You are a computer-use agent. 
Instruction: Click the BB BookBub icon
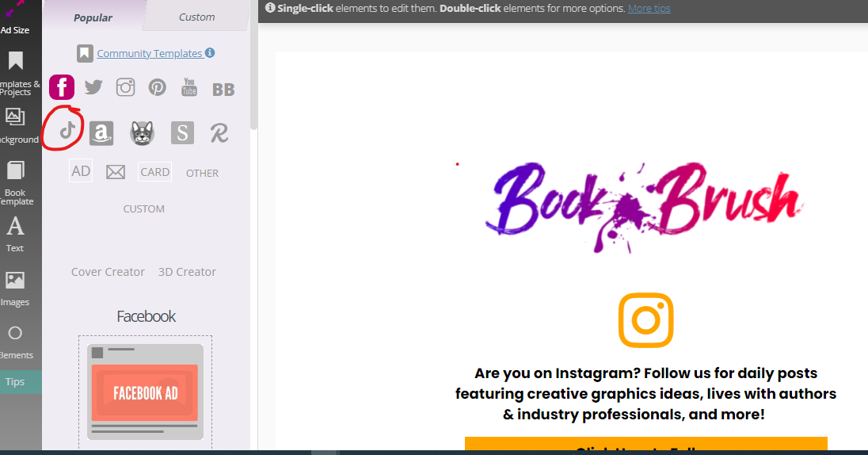[x=223, y=90]
